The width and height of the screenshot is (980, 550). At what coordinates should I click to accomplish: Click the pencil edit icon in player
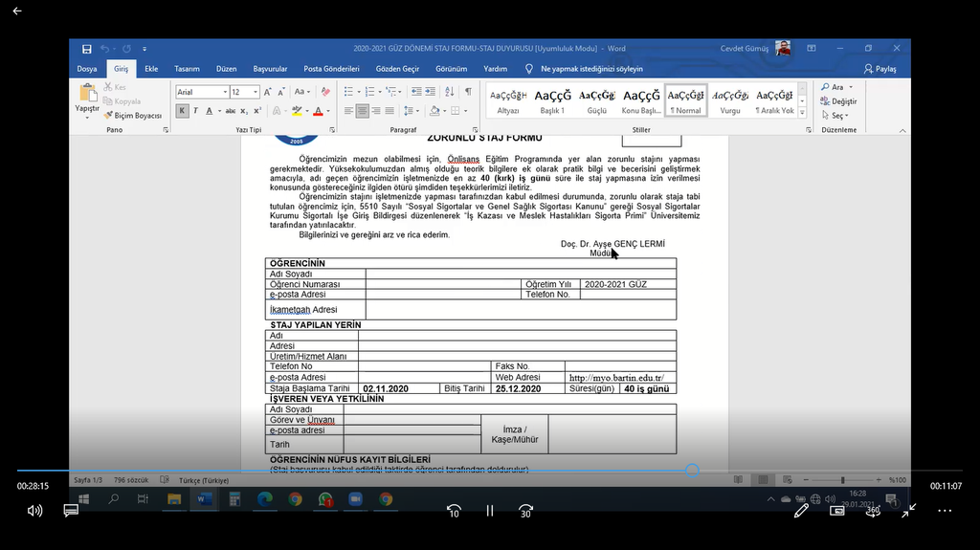pyautogui.click(x=801, y=511)
